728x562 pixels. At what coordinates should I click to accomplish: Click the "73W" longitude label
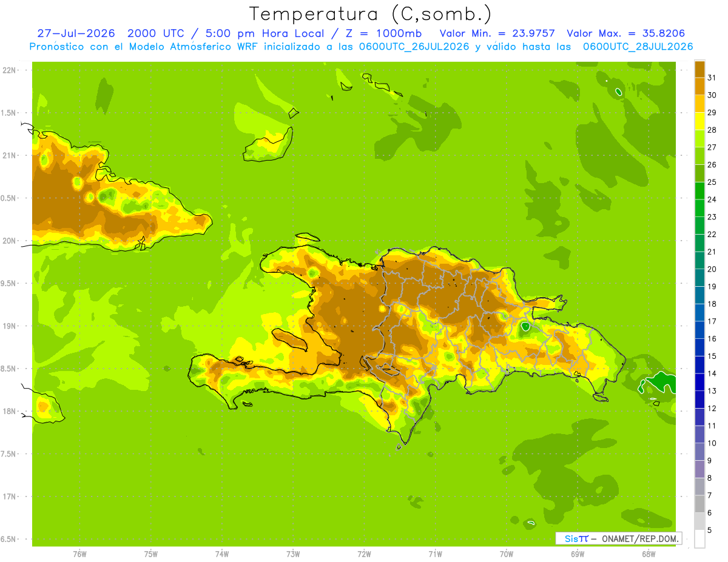(293, 554)
